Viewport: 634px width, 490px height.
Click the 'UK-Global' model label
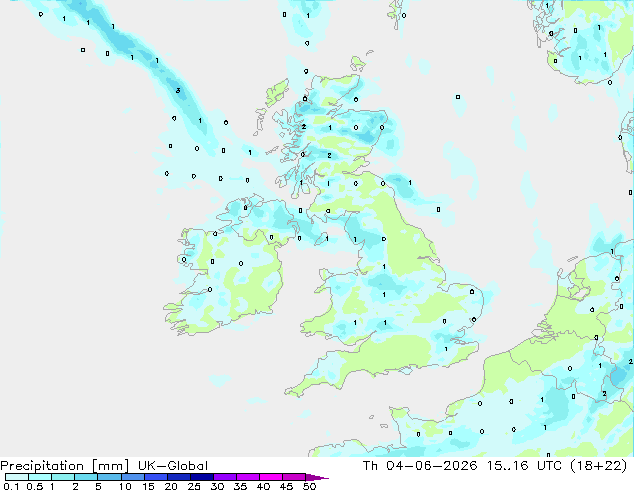[x=173, y=466]
